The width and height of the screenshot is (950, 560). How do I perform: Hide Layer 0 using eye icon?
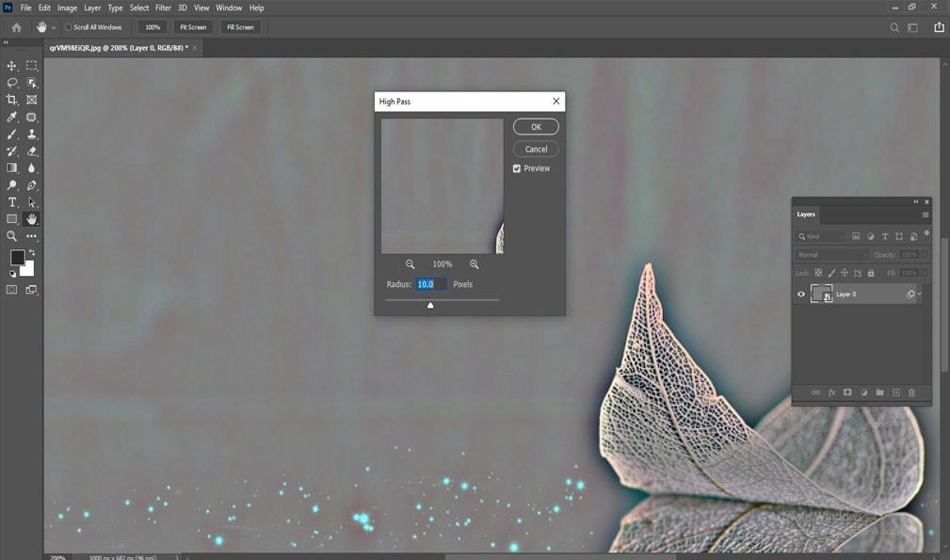(x=801, y=295)
